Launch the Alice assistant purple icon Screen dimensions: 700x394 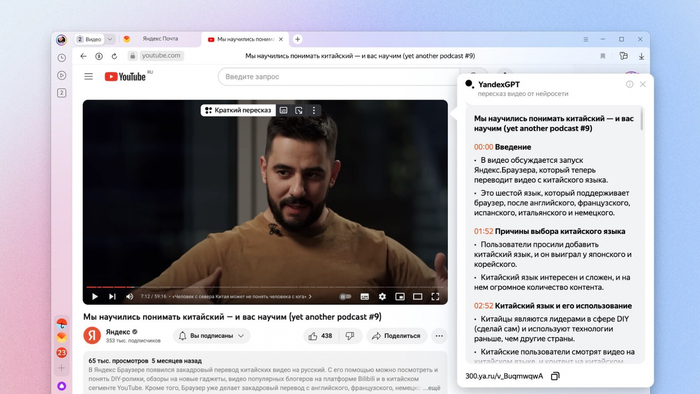click(62, 386)
